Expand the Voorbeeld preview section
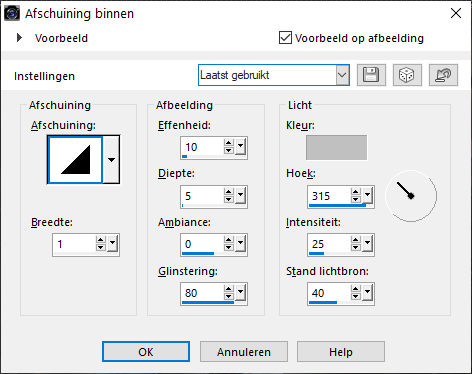Screen dimensions: 472x374 pos(19,38)
